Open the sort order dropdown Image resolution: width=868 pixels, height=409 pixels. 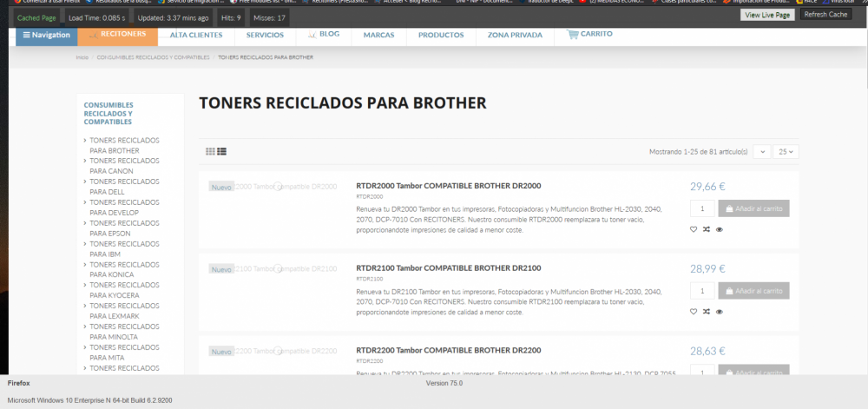pyautogui.click(x=762, y=152)
